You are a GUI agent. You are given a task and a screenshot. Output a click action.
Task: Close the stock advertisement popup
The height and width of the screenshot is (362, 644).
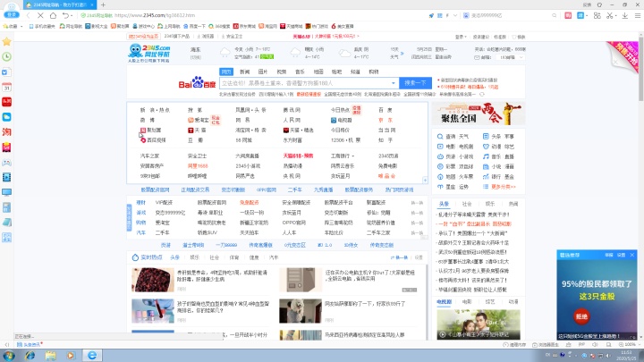(632, 255)
